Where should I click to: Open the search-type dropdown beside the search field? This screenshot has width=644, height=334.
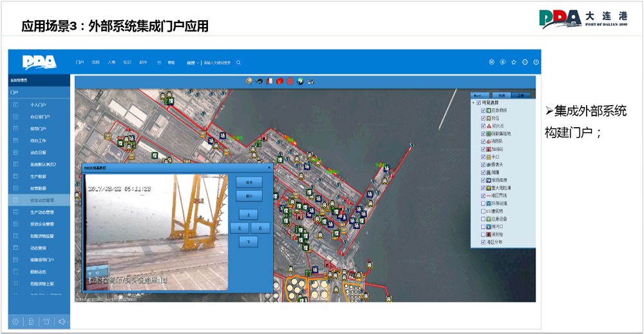[193, 63]
